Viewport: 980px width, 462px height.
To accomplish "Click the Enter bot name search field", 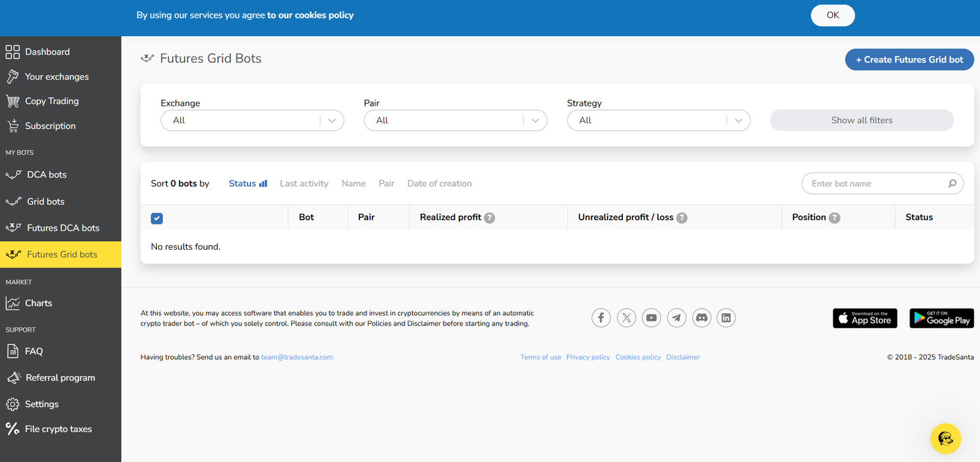I will (875, 184).
